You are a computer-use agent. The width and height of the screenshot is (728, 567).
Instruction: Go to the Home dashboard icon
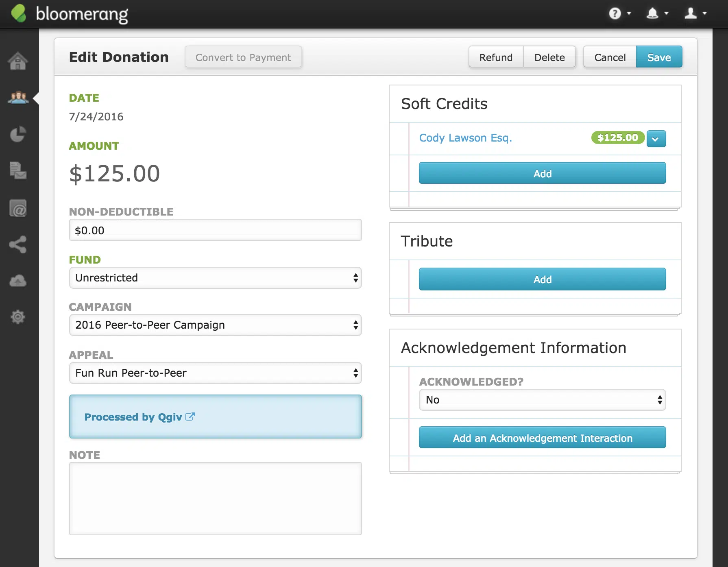click(18, 61)
